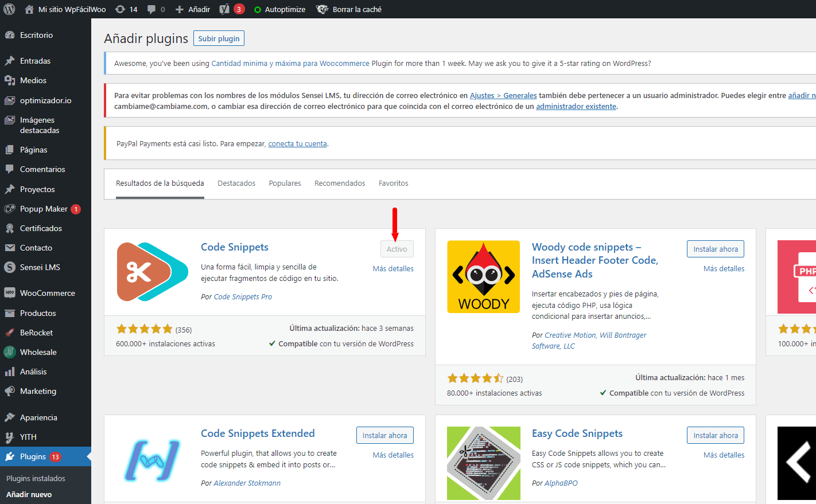Open Marketing megaphone icon

tap(10, 391)
